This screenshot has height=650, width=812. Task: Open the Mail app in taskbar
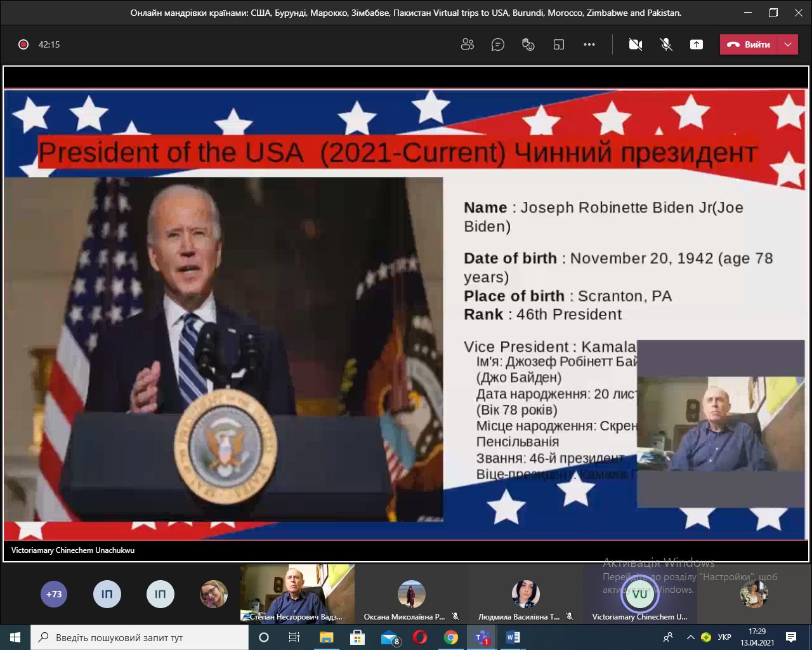click(389, 637)
